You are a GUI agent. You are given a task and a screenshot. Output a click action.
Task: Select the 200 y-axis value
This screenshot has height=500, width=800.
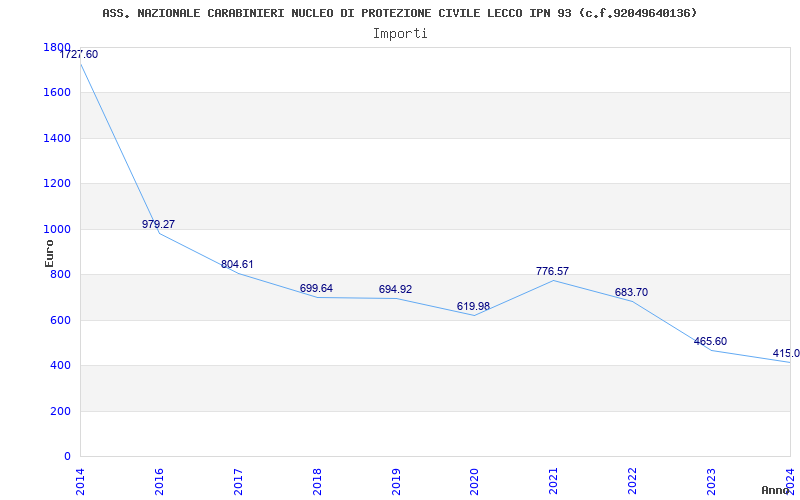[x=60, y=411]
